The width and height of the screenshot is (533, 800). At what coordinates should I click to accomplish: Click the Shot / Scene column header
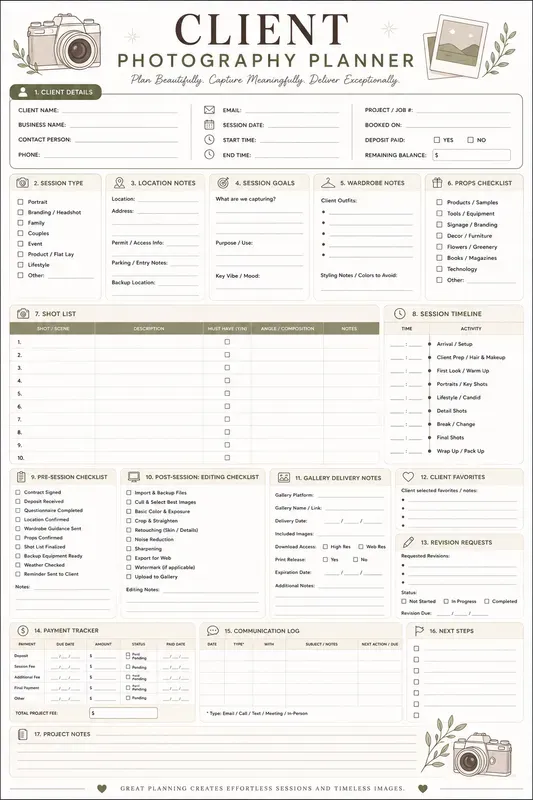(x=53, y=329)
